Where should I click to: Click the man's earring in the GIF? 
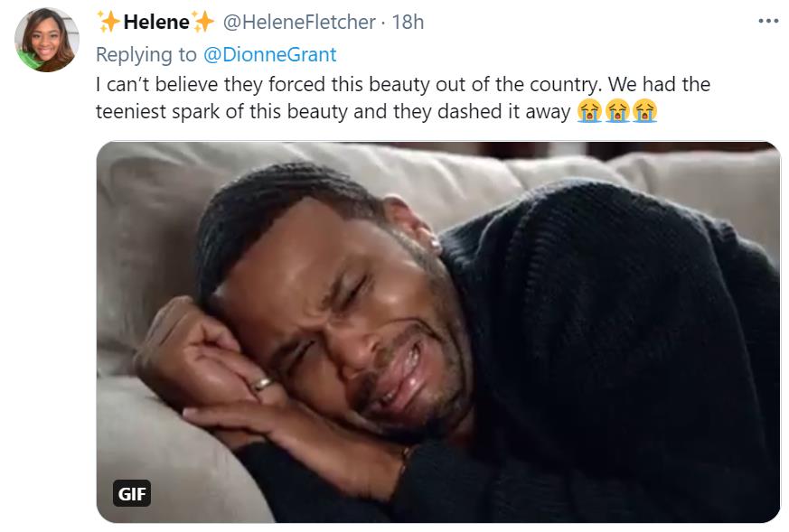coord(435,244)
